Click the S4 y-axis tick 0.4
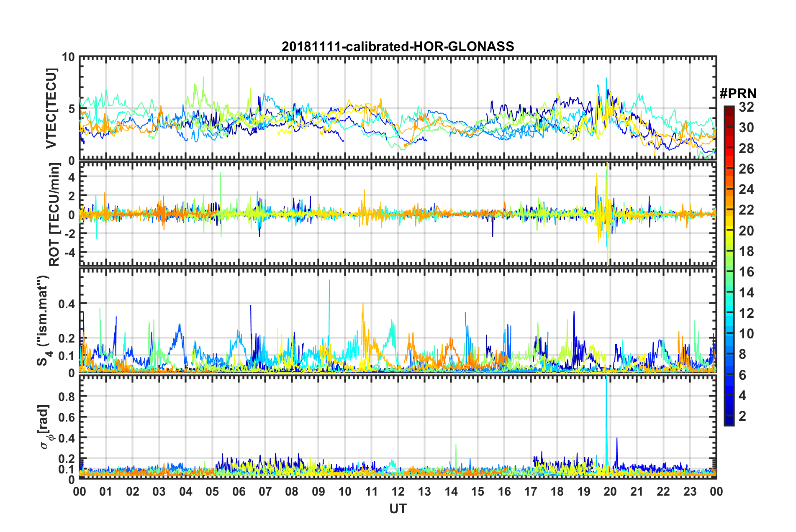Image resolution: width=796 pixels, height=532 pixels. 67,304
